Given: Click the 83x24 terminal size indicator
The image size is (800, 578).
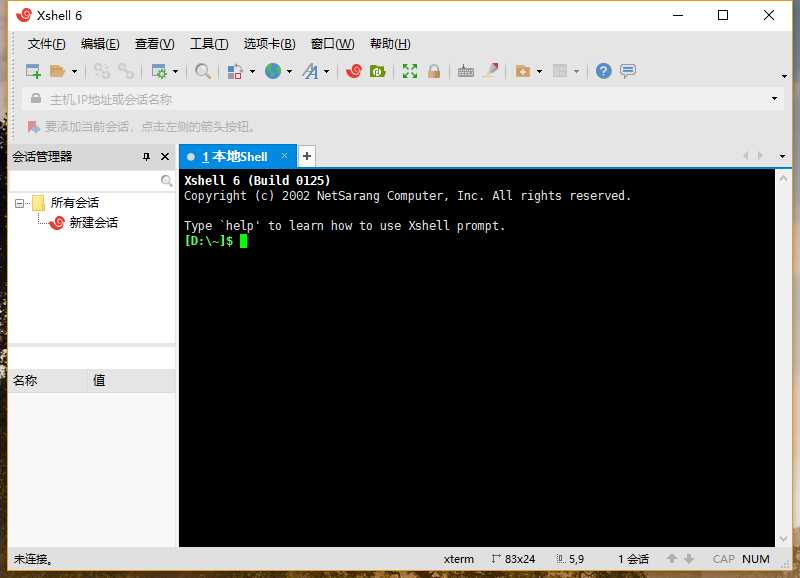Looking at the screenshot, I should point(513,559).
